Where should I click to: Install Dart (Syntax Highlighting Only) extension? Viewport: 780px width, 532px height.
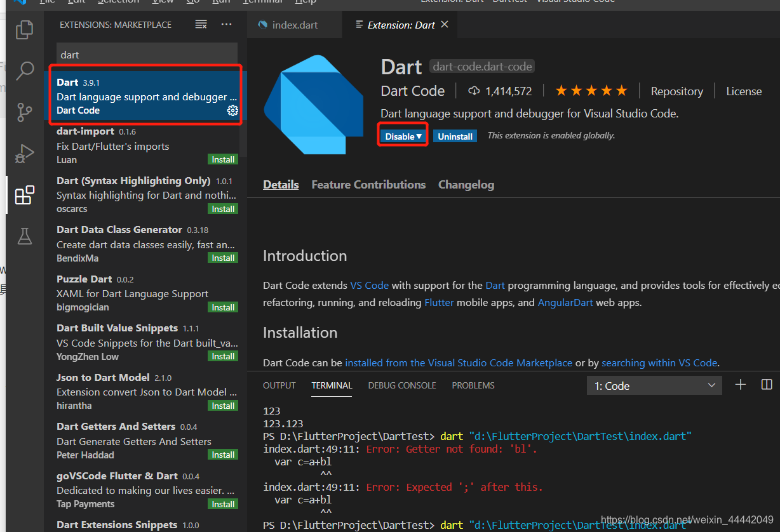tap(223, 209)
